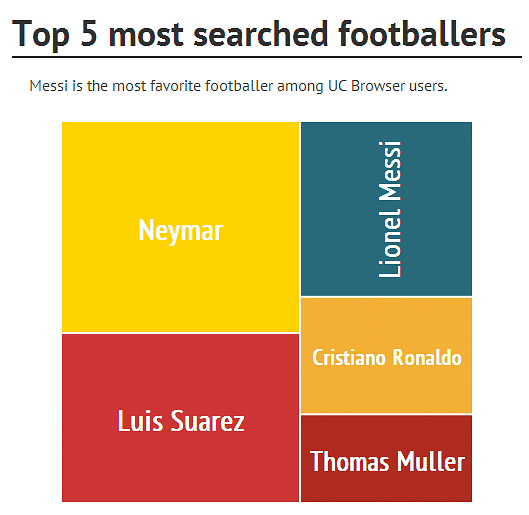Select the 'Thomas Muller' label text
Image resolution: width=529 pixels, height=515 pixels.
(x=387, y=461)
